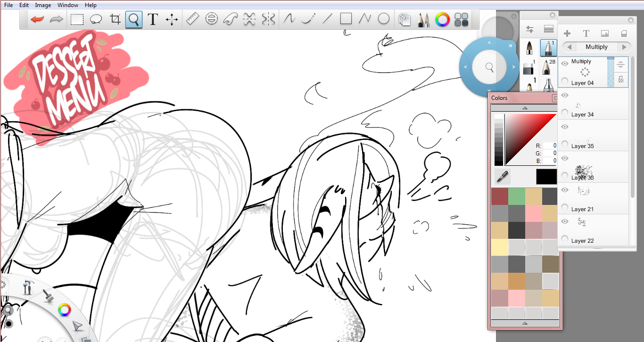Close the blue zoom puck
The image size is (644, 342).
point(511,46)
